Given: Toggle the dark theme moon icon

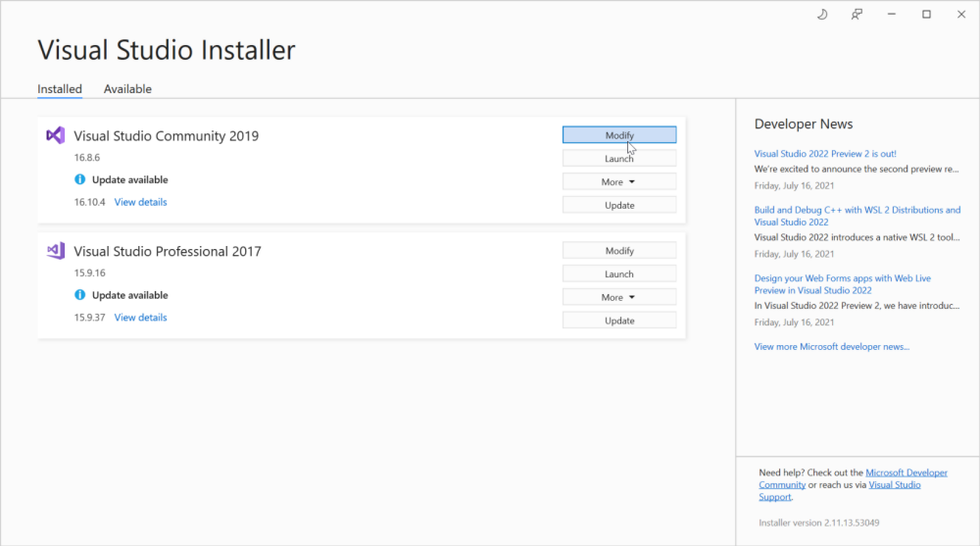Looking at the screenshot, I should (822, 15).
